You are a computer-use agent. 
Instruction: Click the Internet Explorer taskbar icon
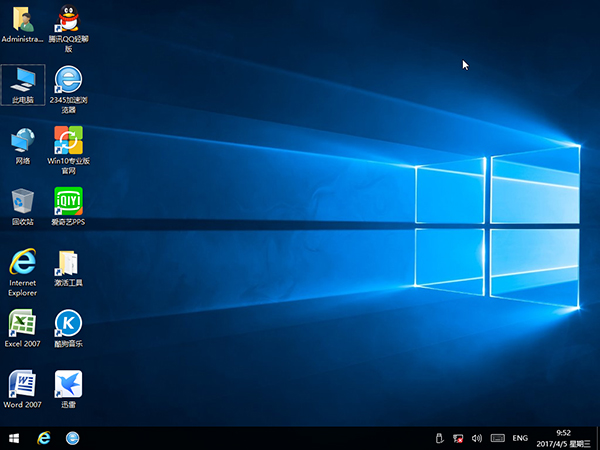coord(44,438)
